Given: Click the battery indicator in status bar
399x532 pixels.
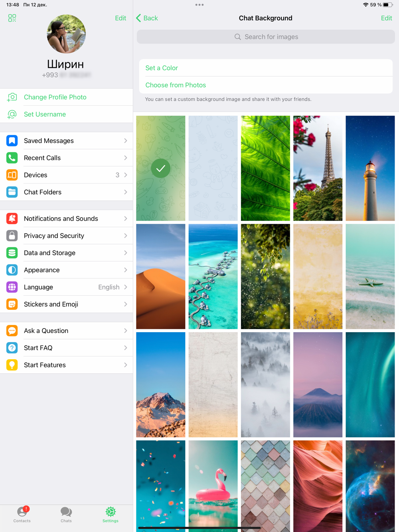Looking at the screenshot, I should 388,5.
